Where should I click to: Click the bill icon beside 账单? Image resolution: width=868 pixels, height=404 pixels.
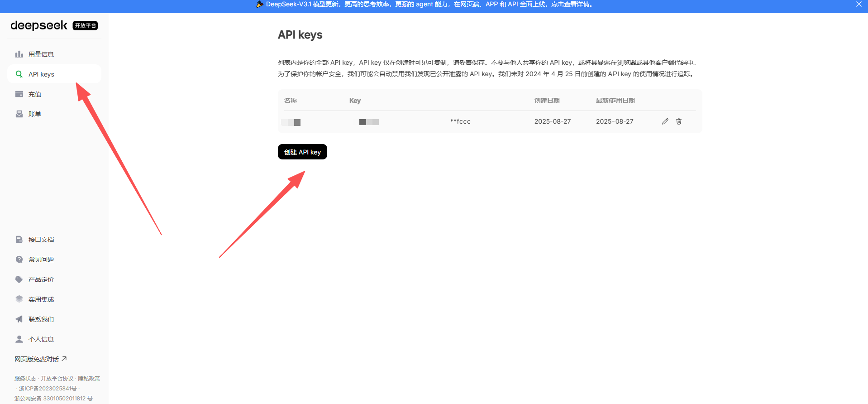click(19, 114)
